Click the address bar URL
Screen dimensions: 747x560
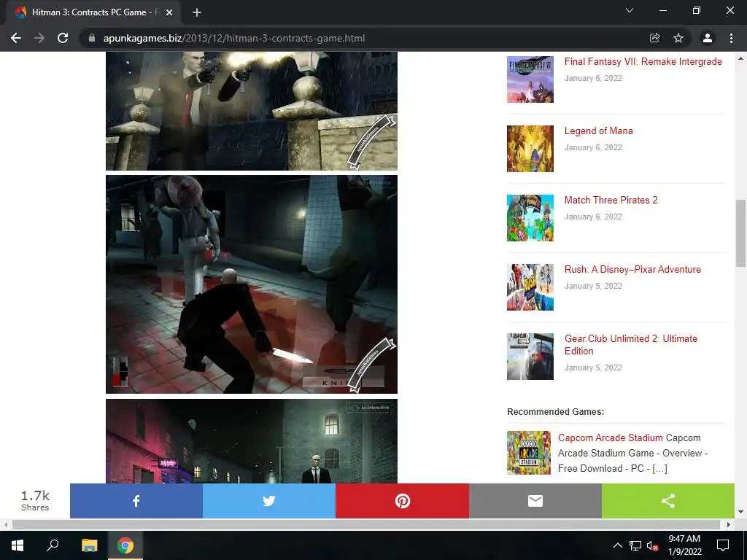click(x=234, y=38)
